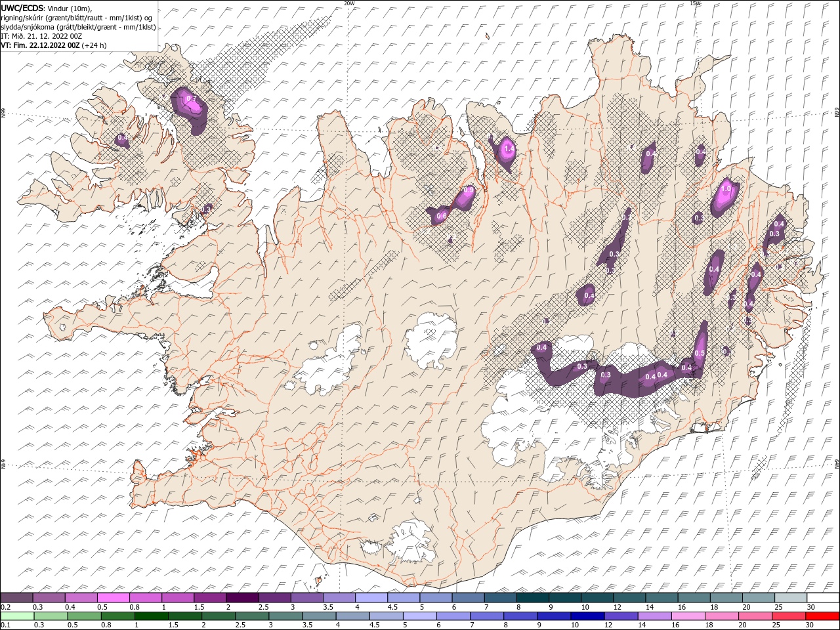Select the pale green swatch between 0.1 and 0.3

(x=17, y=616)
